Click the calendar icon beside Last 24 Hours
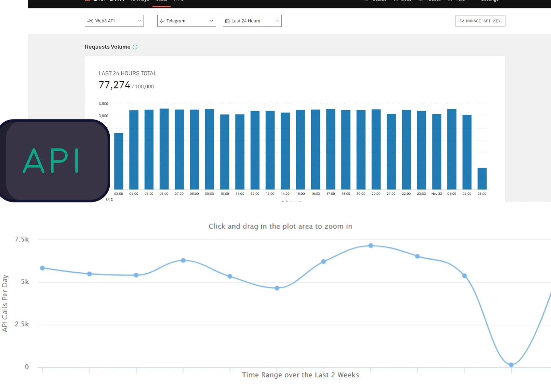The image size is (551, 392). click(227, 21)
